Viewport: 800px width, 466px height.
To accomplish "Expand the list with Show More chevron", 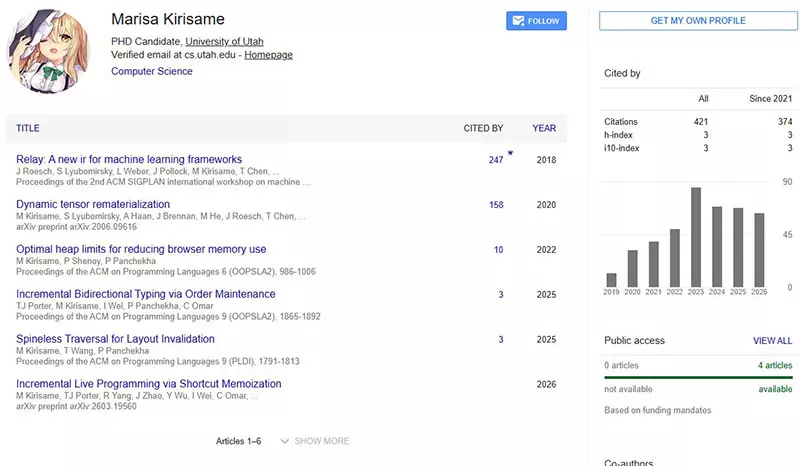I will tap(284, 441).
